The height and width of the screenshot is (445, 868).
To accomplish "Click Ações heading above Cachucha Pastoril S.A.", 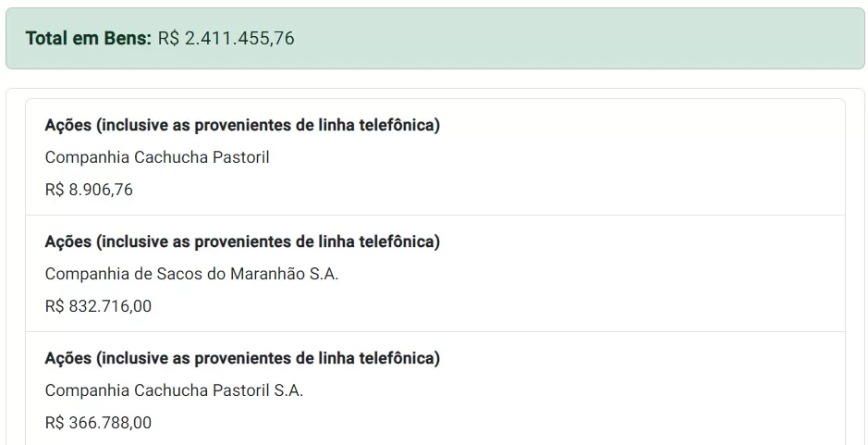I will pos(242,358).
